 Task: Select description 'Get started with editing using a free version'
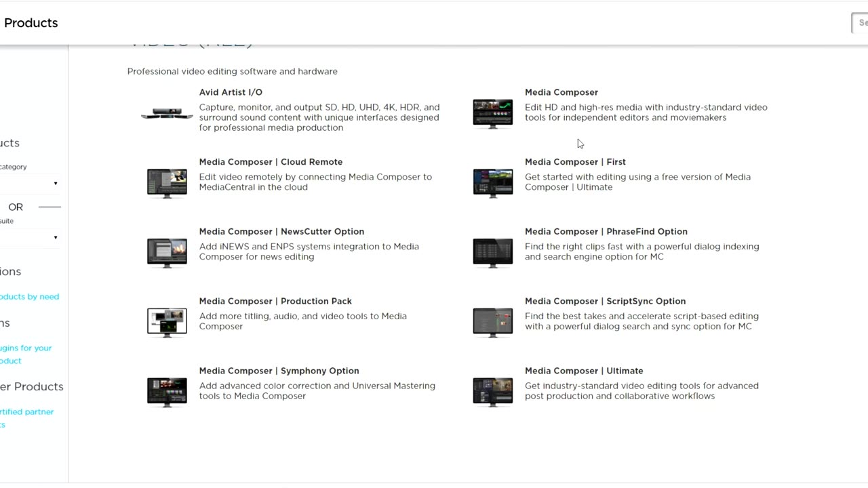637,182
